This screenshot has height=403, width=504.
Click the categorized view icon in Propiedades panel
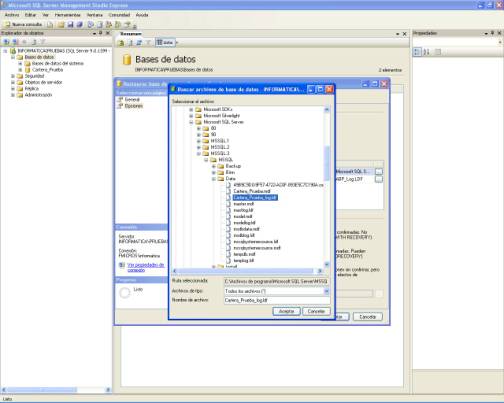(x=417, y=52)
